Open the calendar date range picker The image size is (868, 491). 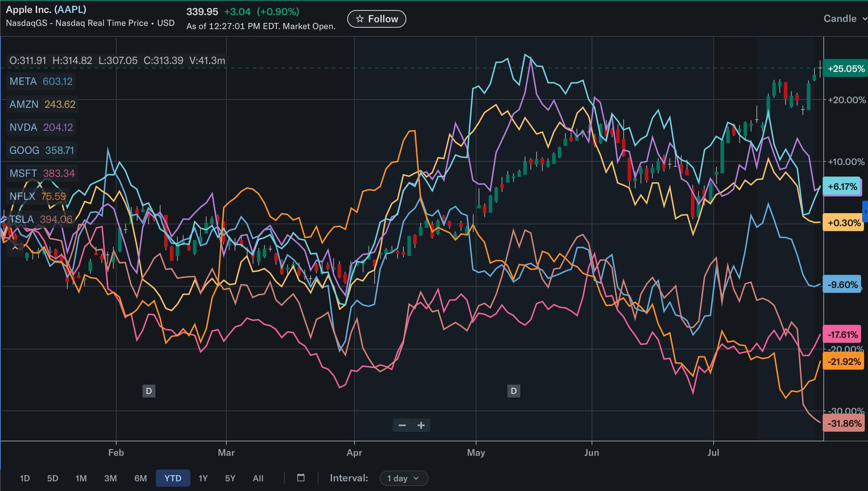(x=301, y=478)
